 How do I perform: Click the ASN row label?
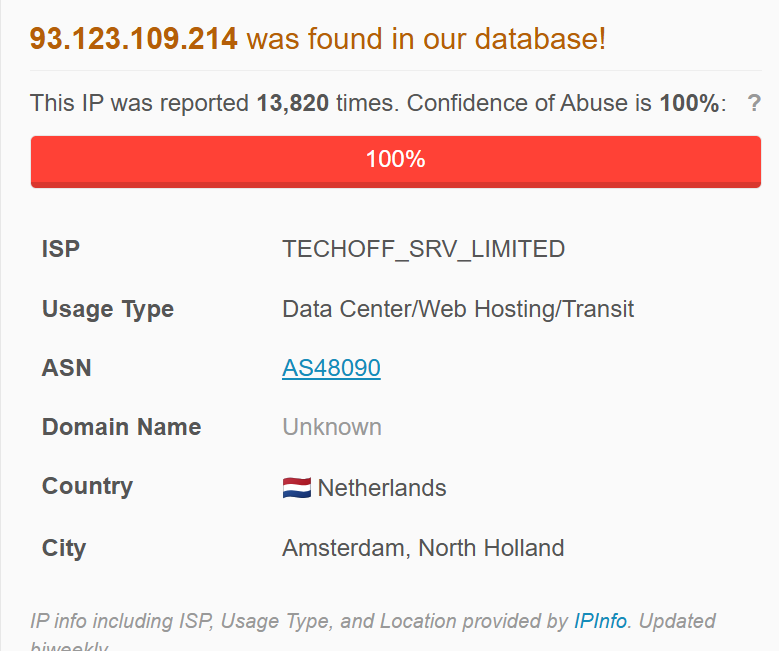(67, 368)
